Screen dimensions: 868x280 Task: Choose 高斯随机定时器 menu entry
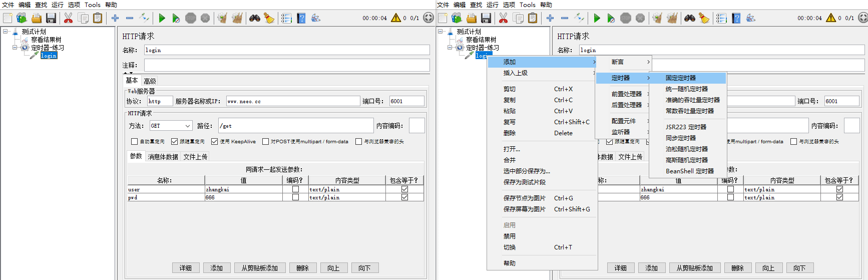click(x=688, y=160)
